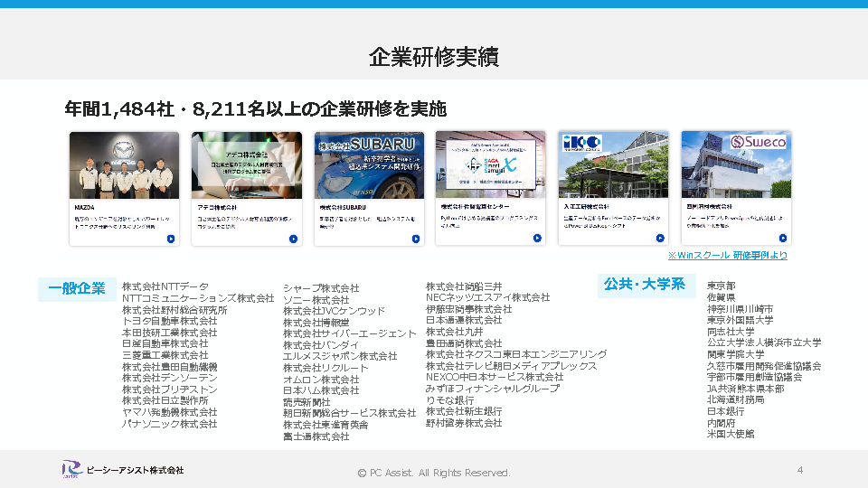The width and height of the screenshot is (868, 488).
Task: Open the IKO building thumbnail image
Action: click(x=613, y=165)
